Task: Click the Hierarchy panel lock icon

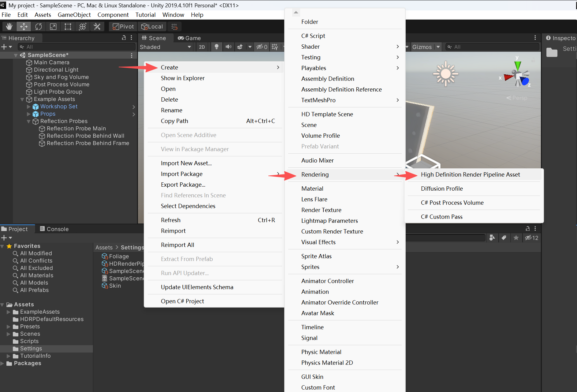Action: tap(124, 38)
